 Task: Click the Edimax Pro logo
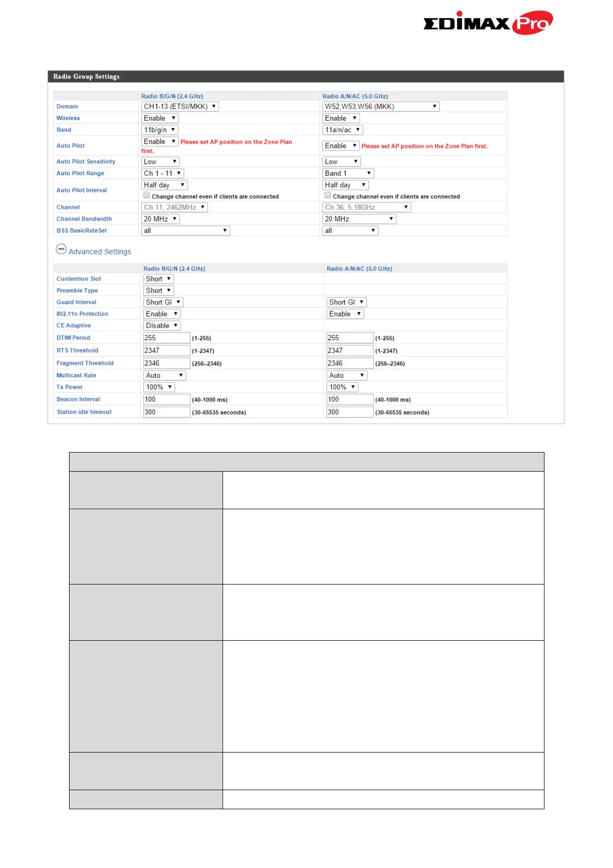point(488,23)
